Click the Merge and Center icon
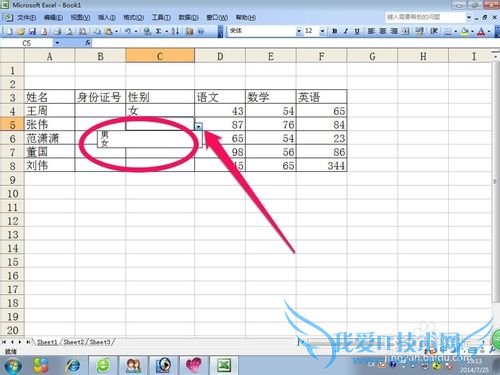The width and height of the screenshot is (500, 375). click(405, 31)
